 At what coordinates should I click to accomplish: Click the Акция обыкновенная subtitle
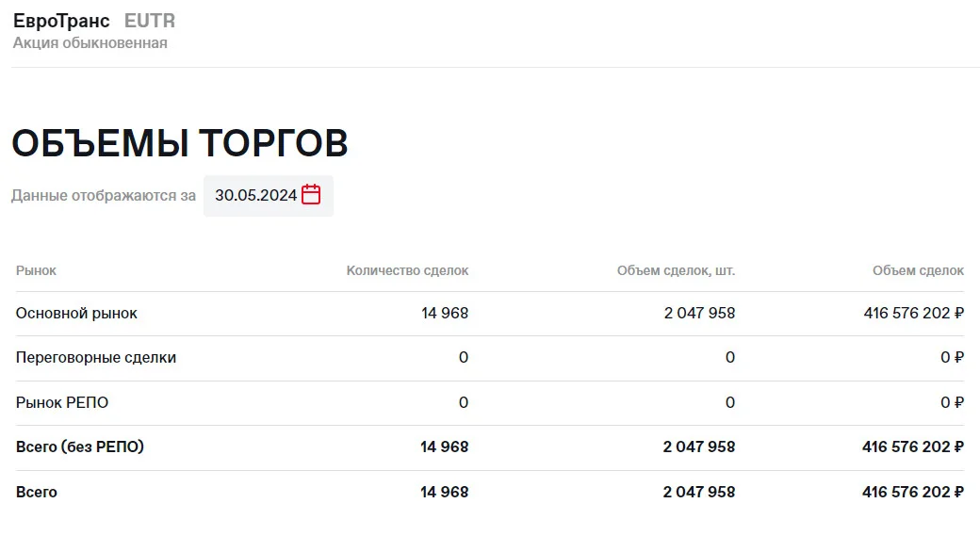tap(90, 43)
